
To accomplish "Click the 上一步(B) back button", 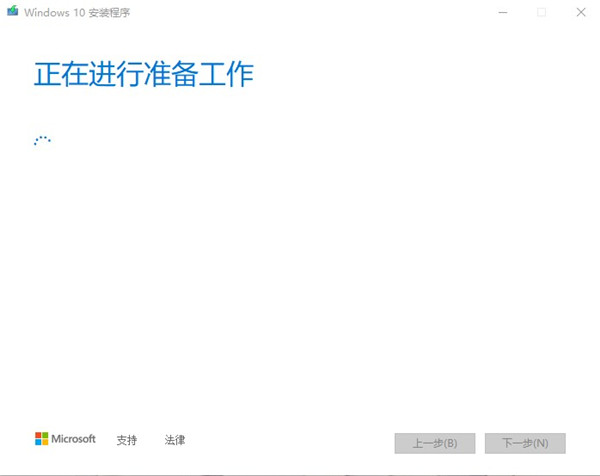I will click(x=435, y=443).
